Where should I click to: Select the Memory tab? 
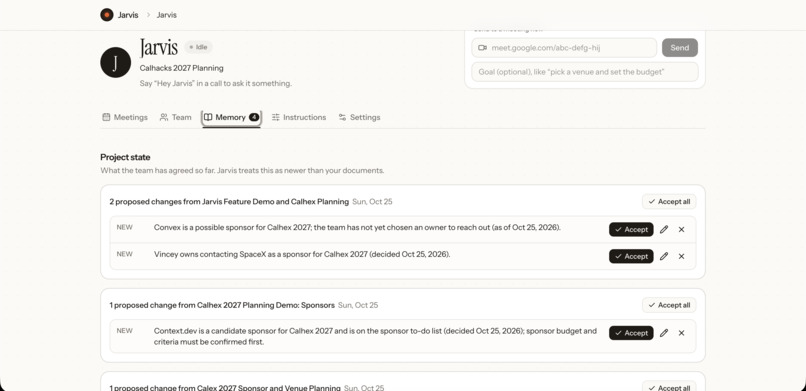[x=231, y=117]
